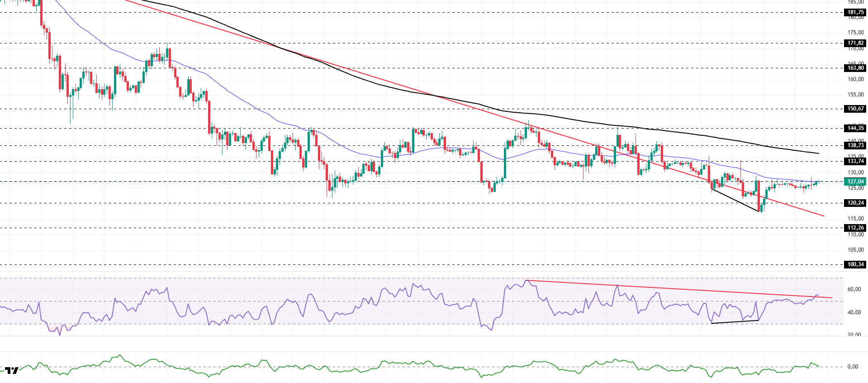Screen dimensions: 868x383
Task: Click the 0,00 label on oscillator axis
Action: 852,367
